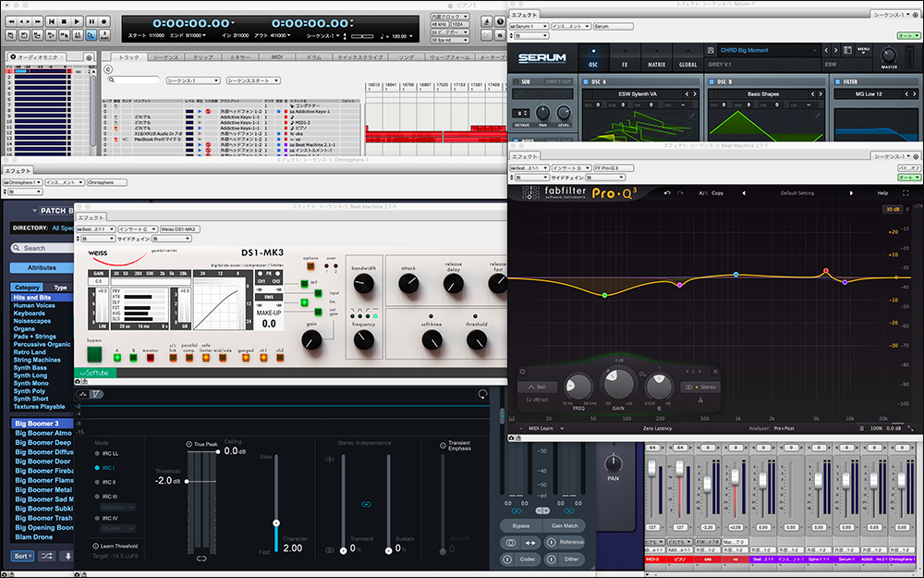The height and width of the screenshot is (578, 924).
Task: Enable the ganged button on Weiss DS1-MK3
Action: pyautogui.click(x=246, y=358)
